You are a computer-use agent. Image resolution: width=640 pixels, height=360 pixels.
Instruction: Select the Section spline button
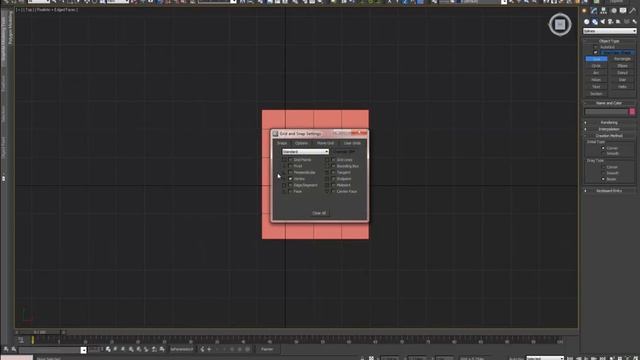596,93
